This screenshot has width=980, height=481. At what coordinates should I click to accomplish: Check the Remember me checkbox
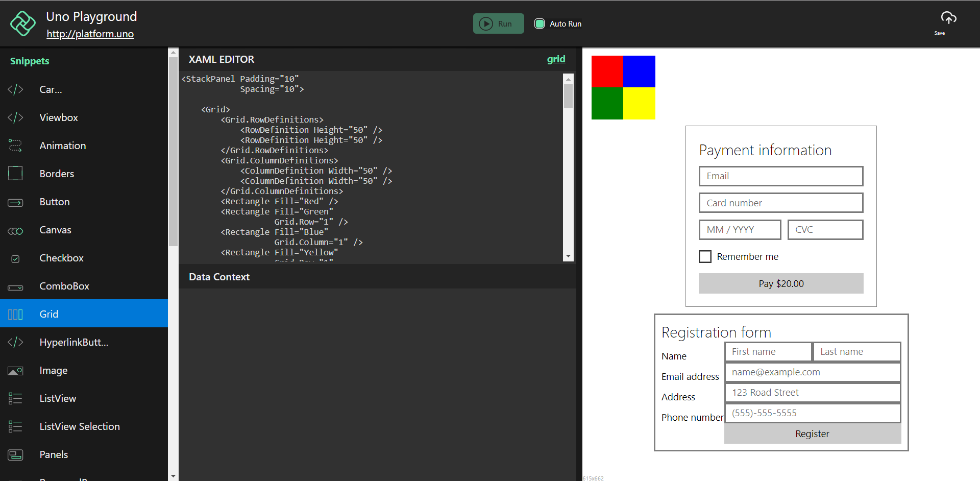(x=705, y=256)
